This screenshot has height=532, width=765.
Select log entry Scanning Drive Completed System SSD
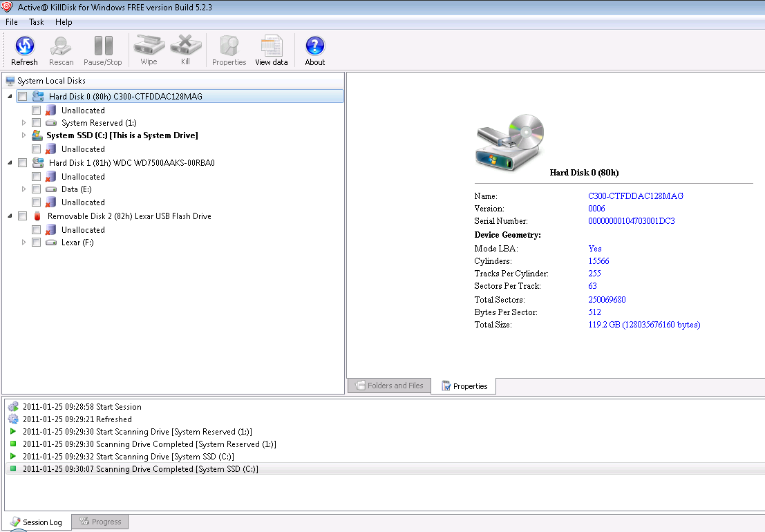click(140, 468)
